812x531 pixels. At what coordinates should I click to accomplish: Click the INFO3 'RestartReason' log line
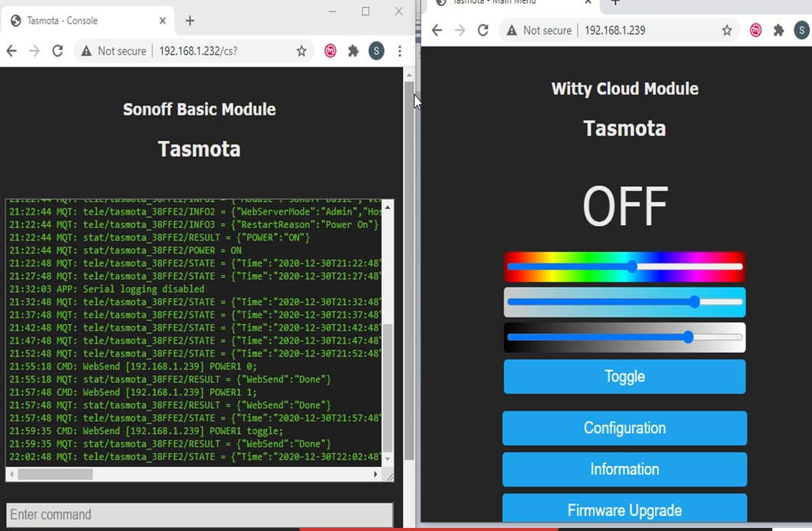[194, 224]
